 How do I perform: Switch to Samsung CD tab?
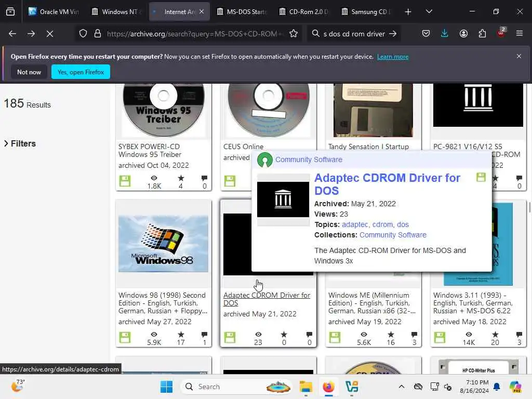point(366,12)
